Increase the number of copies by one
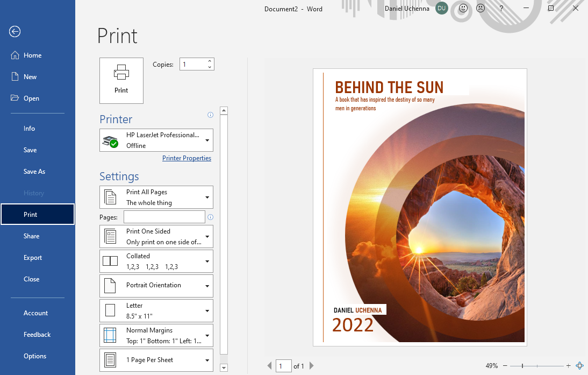Image resolution: width=588 pixels, height=375 pixels. 210,61
